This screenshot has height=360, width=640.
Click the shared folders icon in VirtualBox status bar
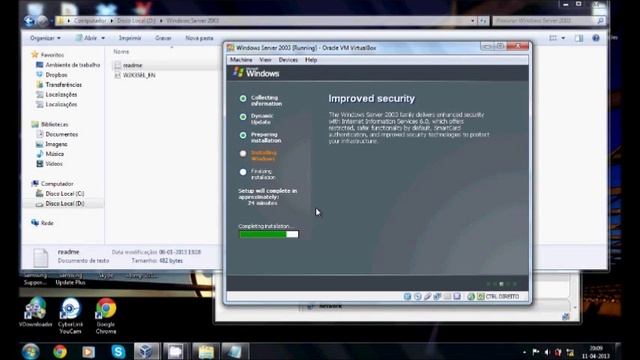(447, 297)
